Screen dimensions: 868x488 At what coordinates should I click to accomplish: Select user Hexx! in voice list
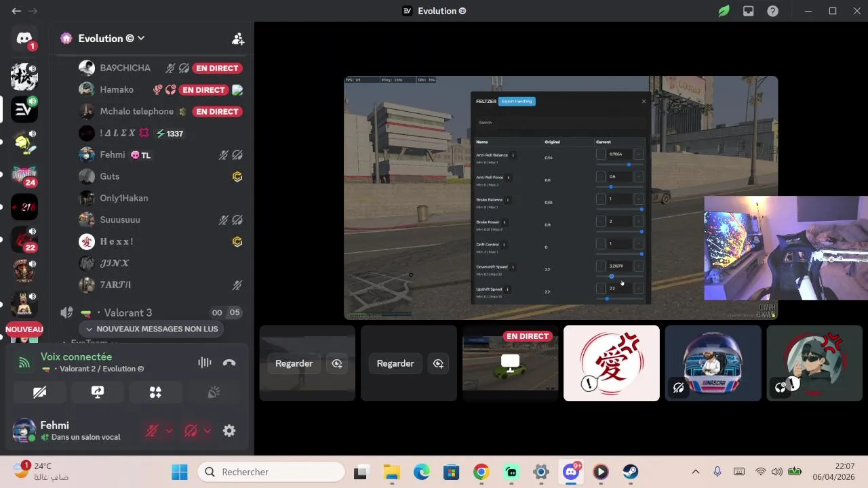117,241
